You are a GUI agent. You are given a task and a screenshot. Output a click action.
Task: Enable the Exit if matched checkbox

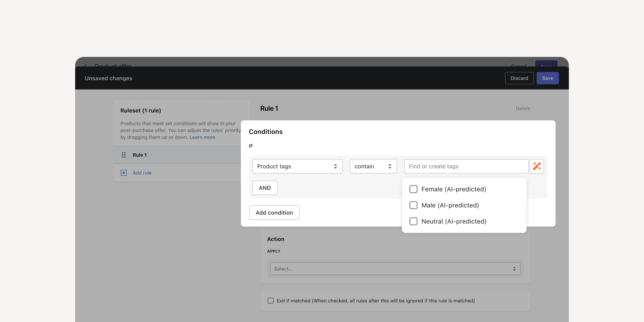(x=270, y=301)
